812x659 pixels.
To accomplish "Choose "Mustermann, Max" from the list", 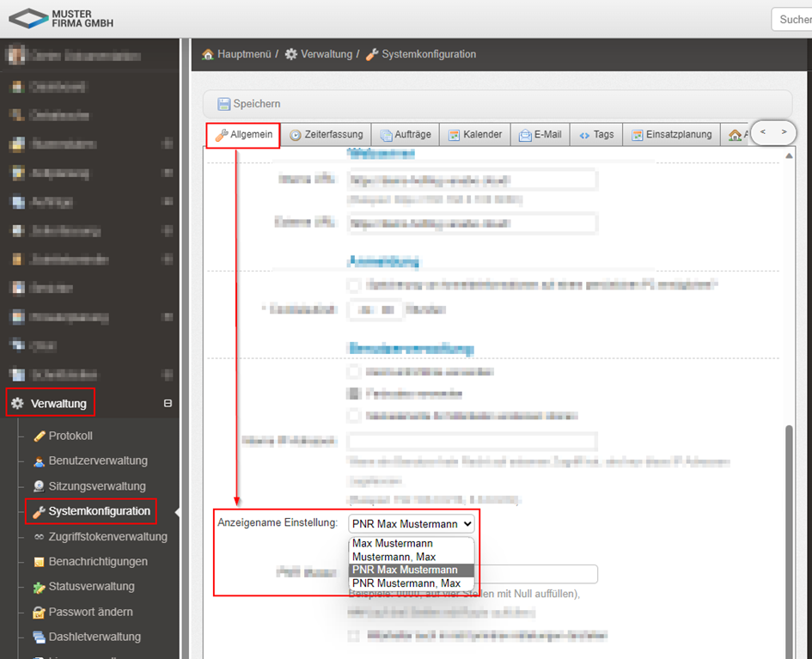I will point(394,557).
